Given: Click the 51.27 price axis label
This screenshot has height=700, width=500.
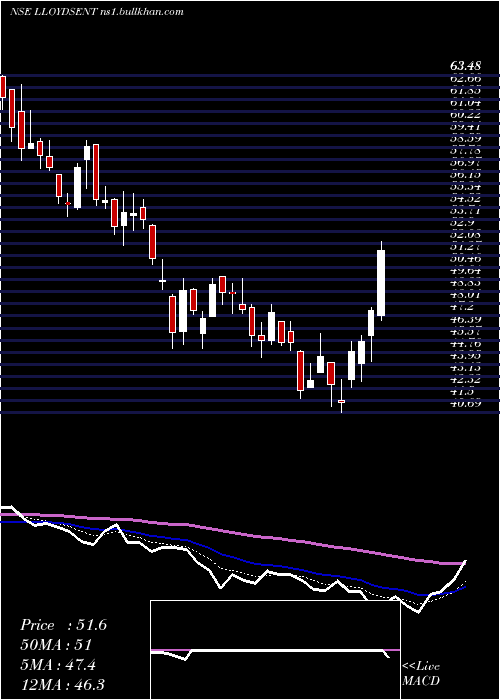Looking at the screenshot, I should 466,246.
